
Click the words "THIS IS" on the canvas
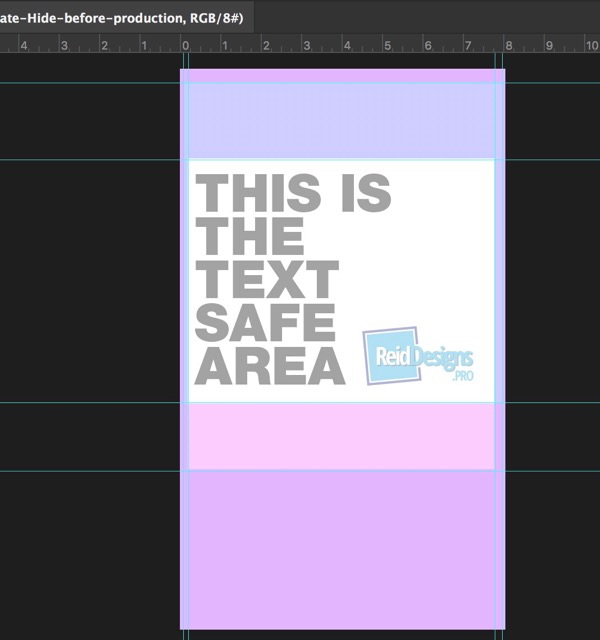[x=293, y=193]
